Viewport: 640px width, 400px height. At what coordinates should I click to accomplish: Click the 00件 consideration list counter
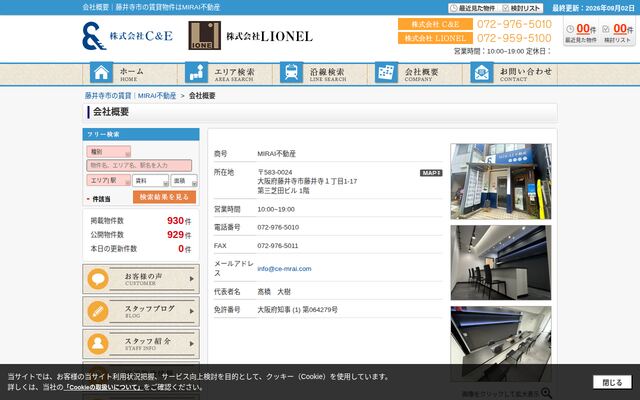coord(623,29)
